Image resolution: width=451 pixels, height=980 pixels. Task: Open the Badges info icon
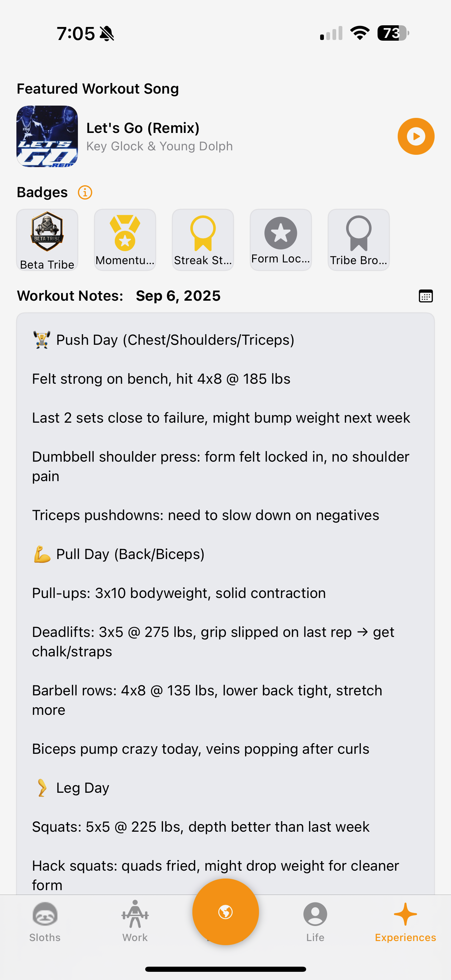[85, 192]
